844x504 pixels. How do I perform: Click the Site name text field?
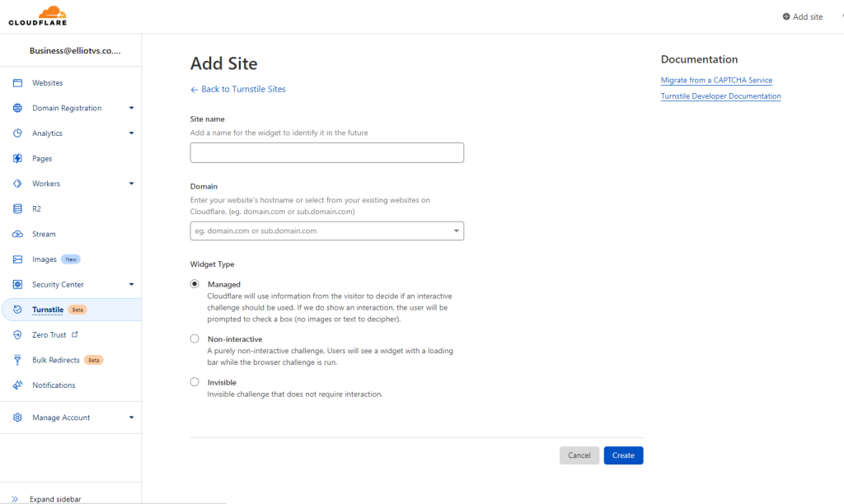point(326,152)
